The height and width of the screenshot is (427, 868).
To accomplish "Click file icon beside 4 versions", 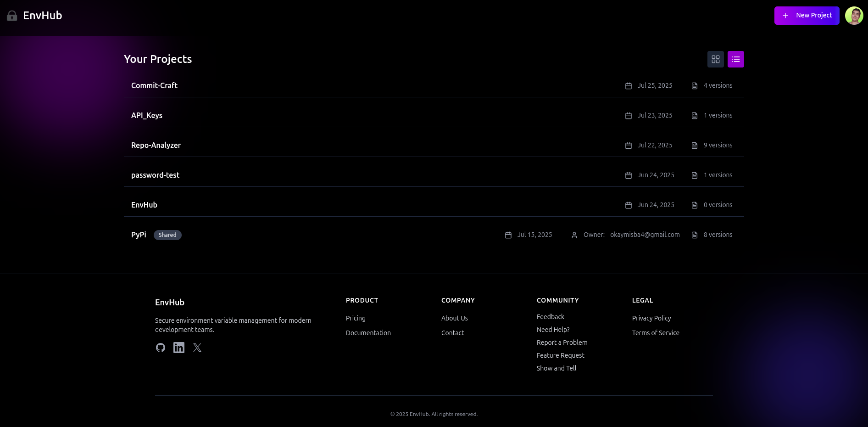I will [695, 86].
